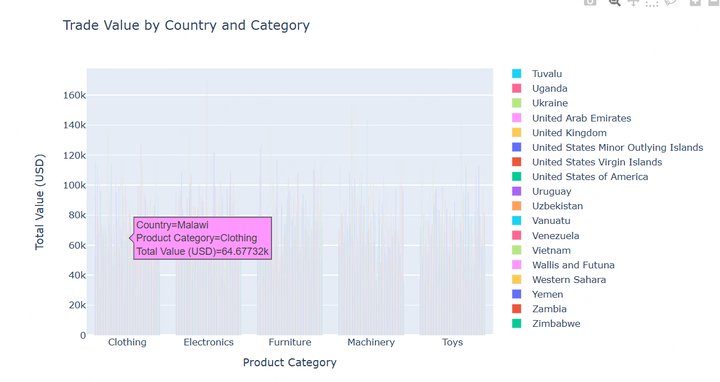Screen dimensions: 720x382
Task: Click 'Country=Malawi' in the hover tooltip
Action: click(x=173, y=225)
